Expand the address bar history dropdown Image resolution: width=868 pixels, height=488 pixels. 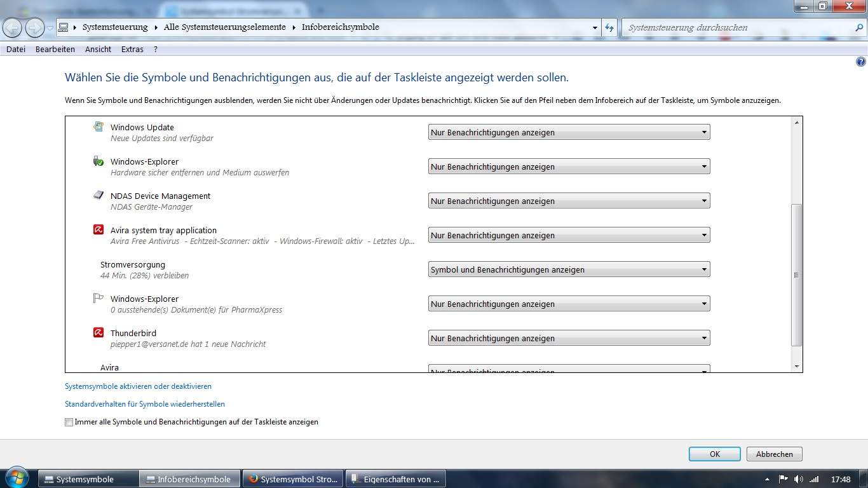click(x=595, y=27)
